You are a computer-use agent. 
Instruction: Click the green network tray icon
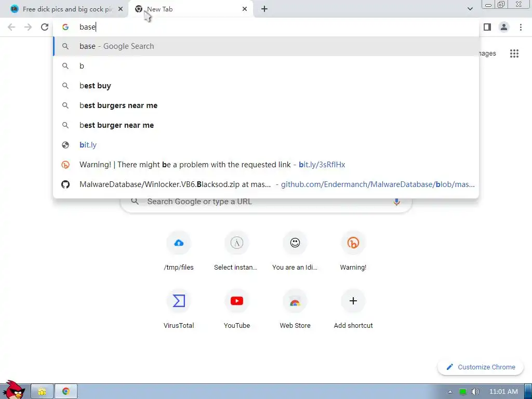click(x=462, y=392)
